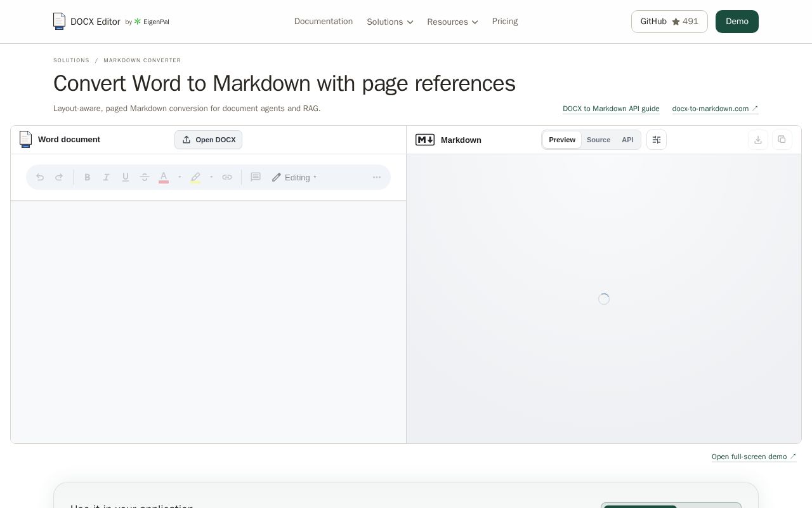
Task: Open the EigenPal link in header
Action: pyautogui.click(x=152, y=22)
